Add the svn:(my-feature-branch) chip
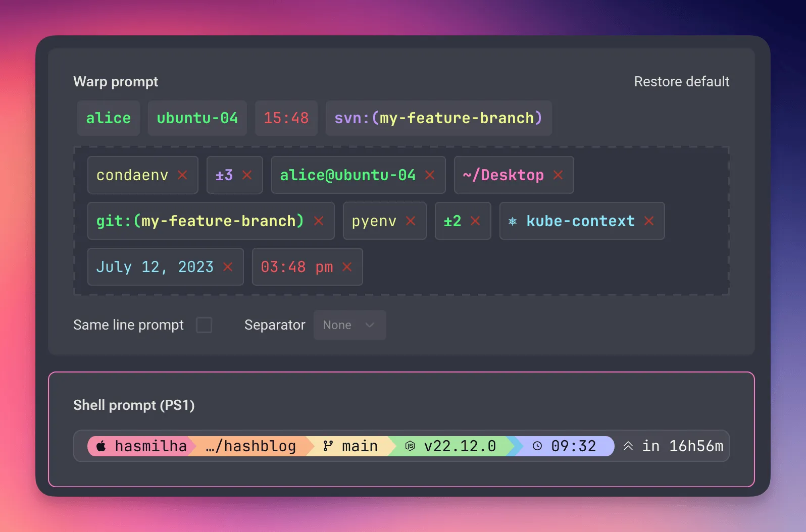Screen dimensions: 806x532 coord(439,118)
